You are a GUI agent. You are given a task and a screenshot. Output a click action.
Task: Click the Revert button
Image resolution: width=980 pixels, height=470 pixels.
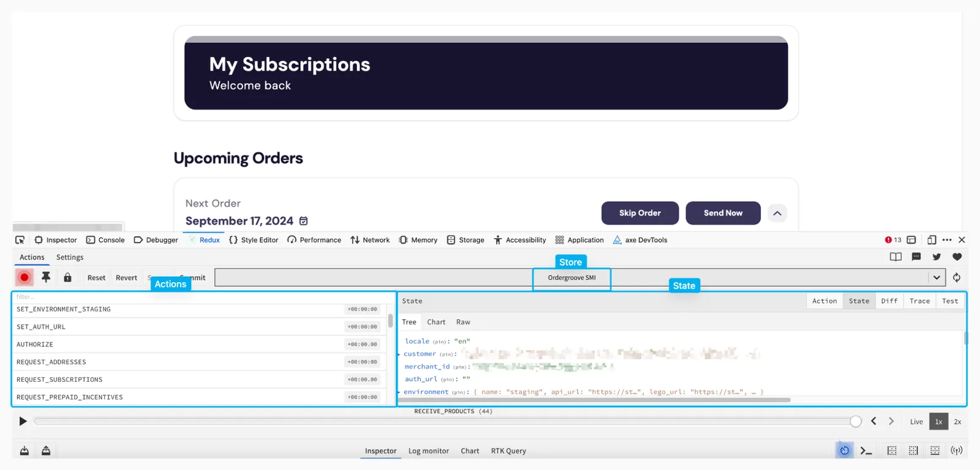(x=126, y=278)
